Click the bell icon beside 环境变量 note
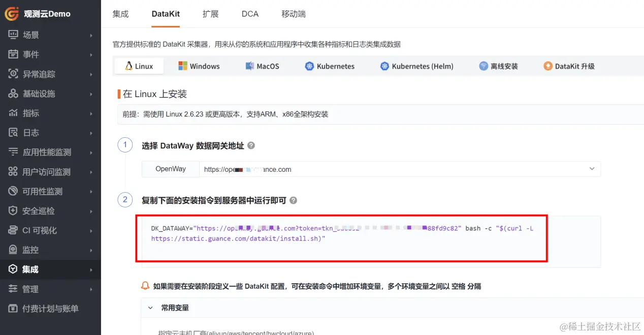644x335 pixels. (145, 286)
